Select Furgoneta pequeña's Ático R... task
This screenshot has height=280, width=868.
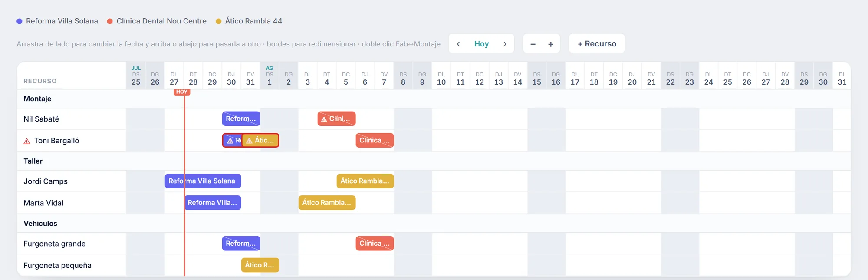click(x=260, y=265)
